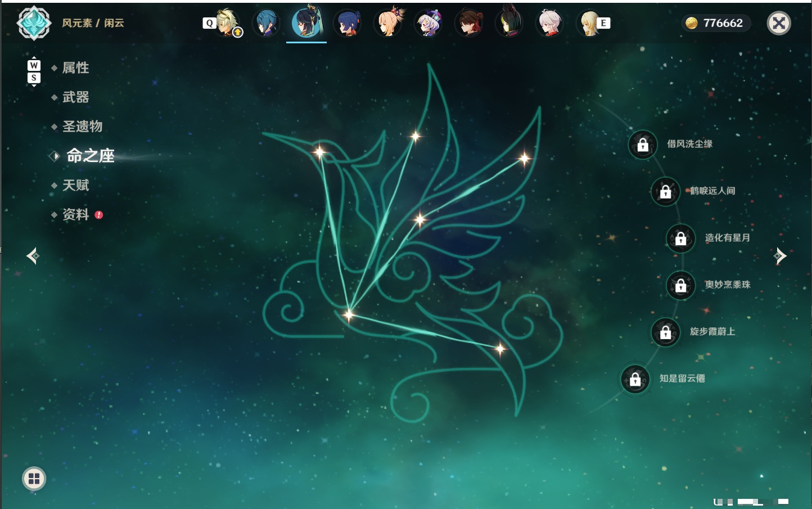Click the Mora coin icon
The width and height of the screenshot is (812, 509).
click(x=692, y=23)
